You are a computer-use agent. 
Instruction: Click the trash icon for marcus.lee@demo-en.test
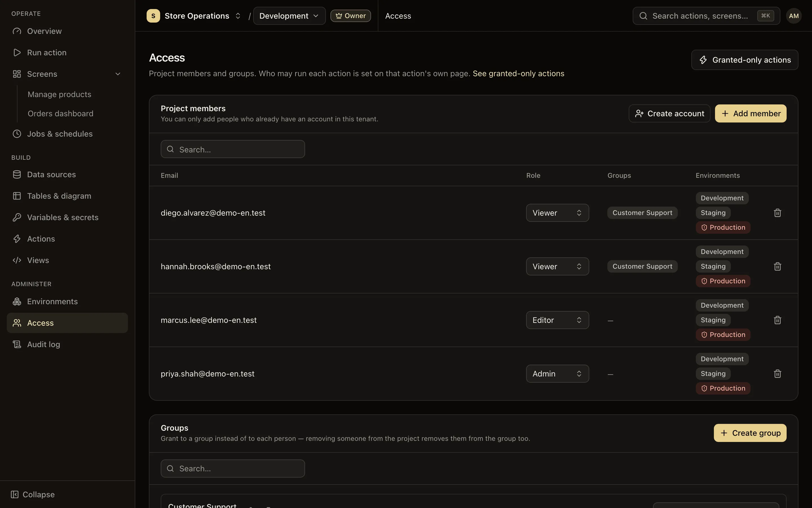point(777,320)
